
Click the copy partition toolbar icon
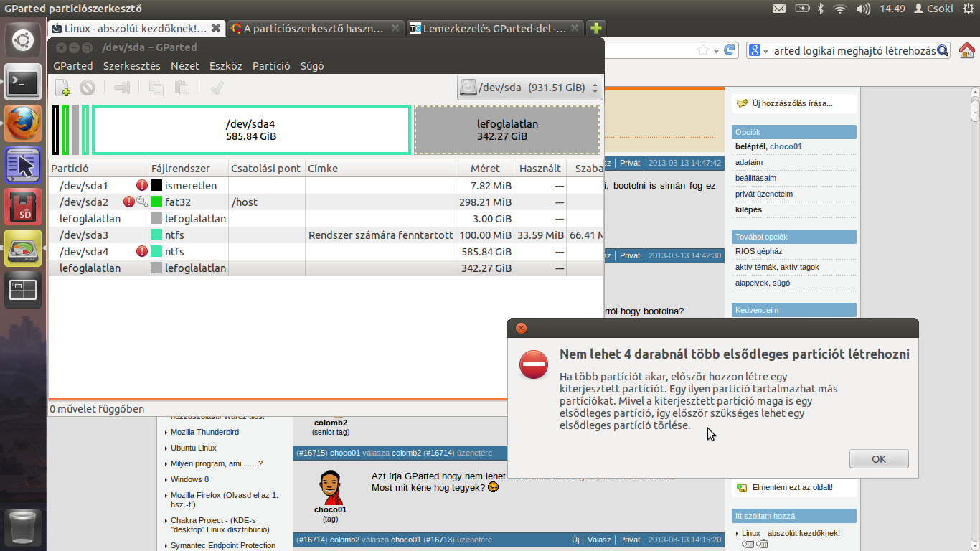[x=156, y=88]
